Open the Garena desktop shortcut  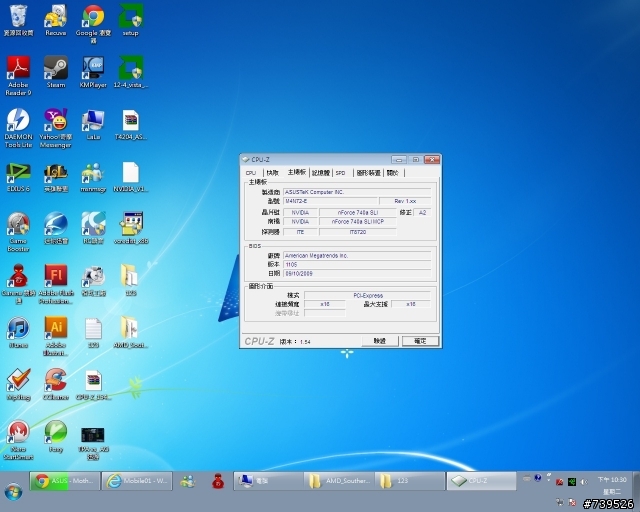18,284
